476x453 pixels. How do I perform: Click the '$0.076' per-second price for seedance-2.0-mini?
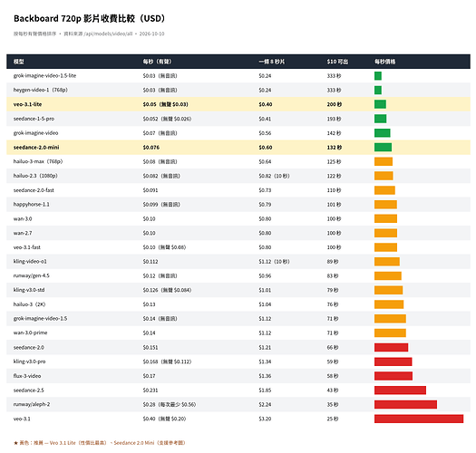[x=151, y=147]
